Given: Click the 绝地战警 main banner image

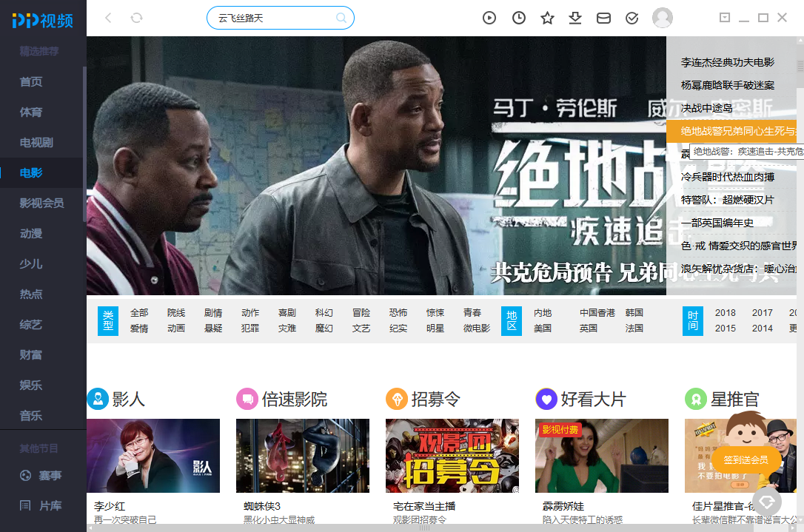Looking at the screenshot, I should (376, 166).
